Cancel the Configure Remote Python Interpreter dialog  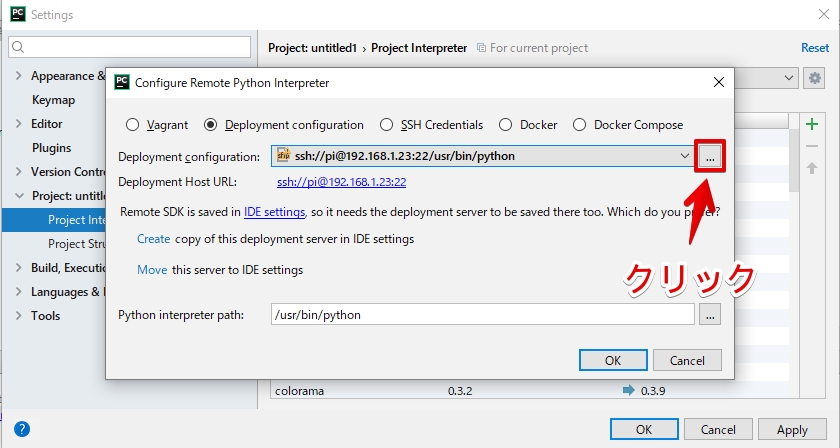[x=687, y=361]
